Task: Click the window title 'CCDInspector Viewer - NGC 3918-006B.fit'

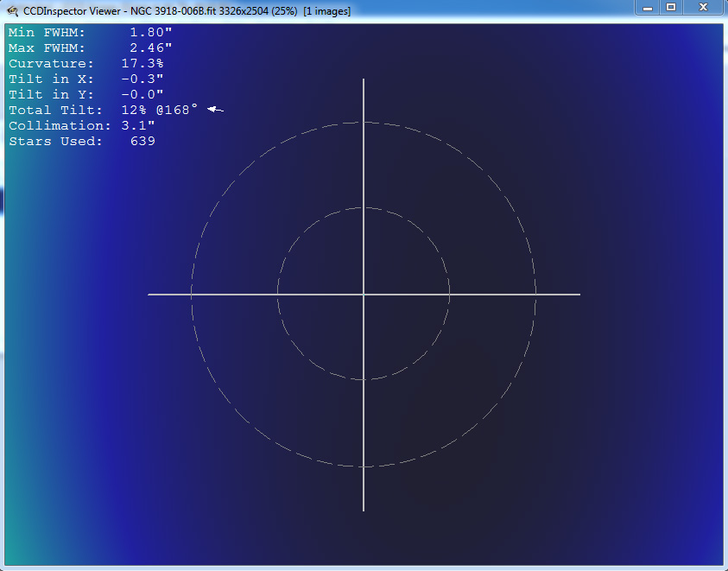Action: (118, 10)
